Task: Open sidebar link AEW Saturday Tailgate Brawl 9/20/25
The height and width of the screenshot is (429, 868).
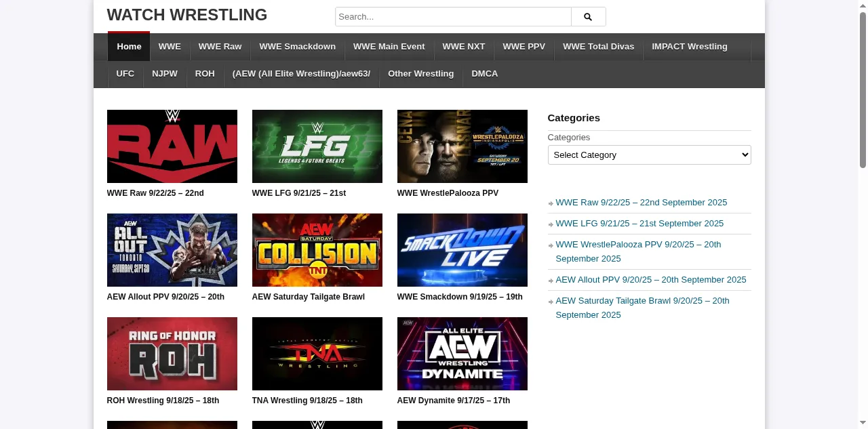Action: [642, 308]
